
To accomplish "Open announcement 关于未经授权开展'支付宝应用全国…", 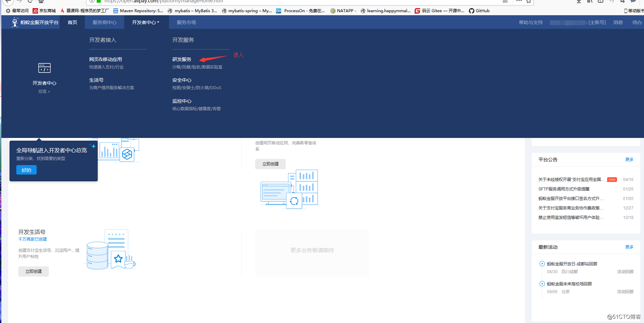I will click(571, 180).
